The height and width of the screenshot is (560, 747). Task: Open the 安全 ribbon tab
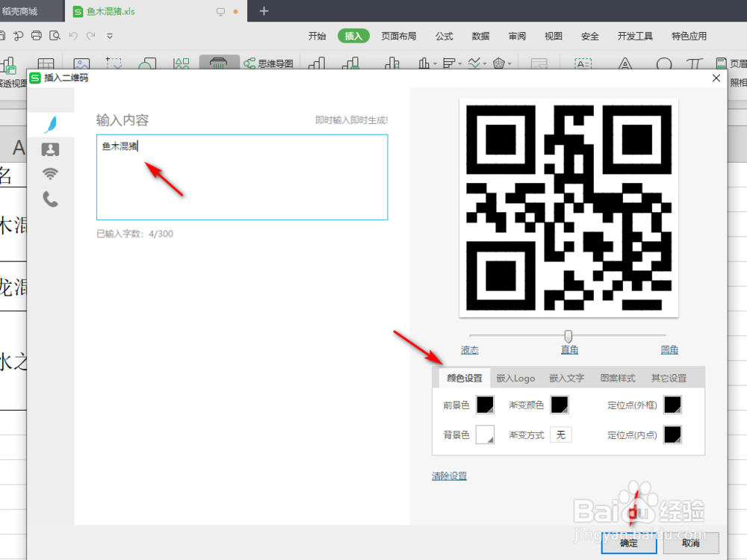pos(590,36)
